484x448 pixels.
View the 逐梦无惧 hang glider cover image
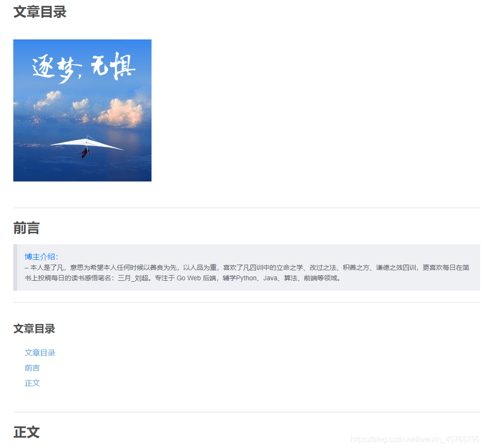click(x=82, y=110)
